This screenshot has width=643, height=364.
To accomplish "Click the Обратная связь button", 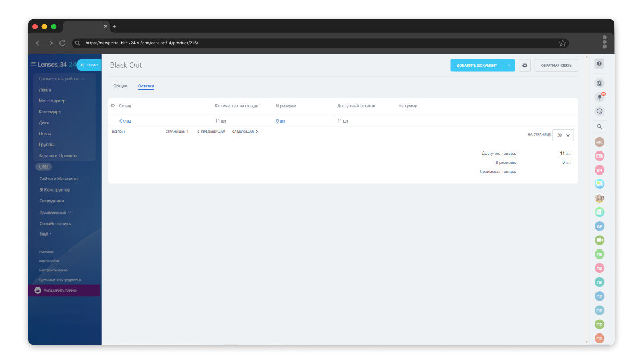I will point(556,65).
